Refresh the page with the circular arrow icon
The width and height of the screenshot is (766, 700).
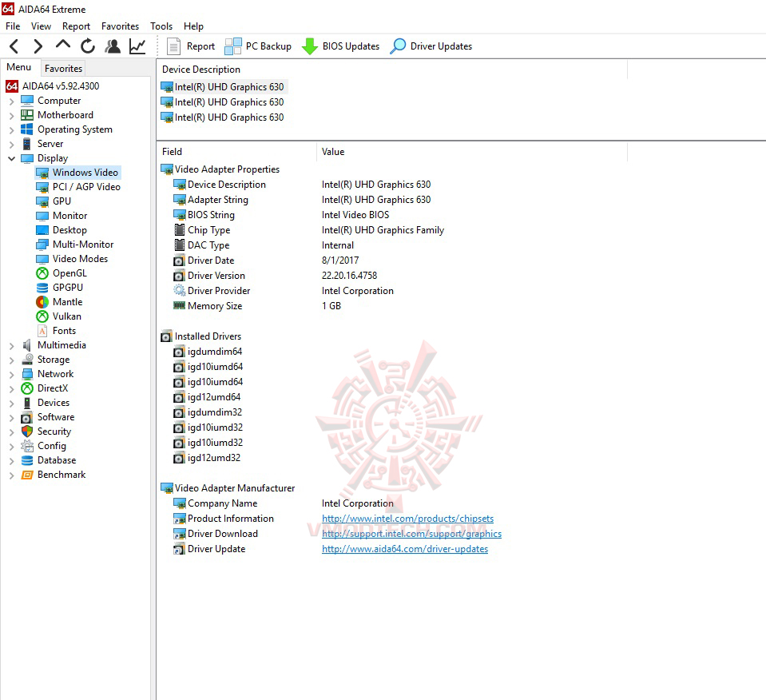point(88,46)
